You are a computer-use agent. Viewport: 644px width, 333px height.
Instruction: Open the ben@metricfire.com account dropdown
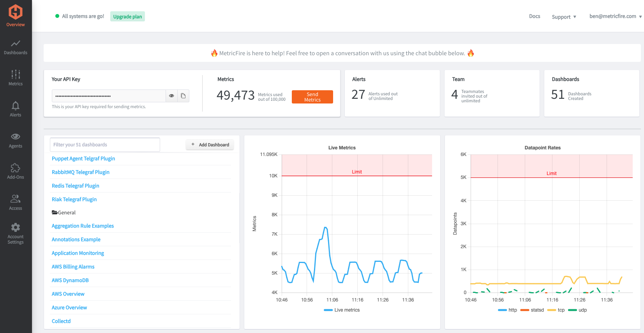coord(615,16)
